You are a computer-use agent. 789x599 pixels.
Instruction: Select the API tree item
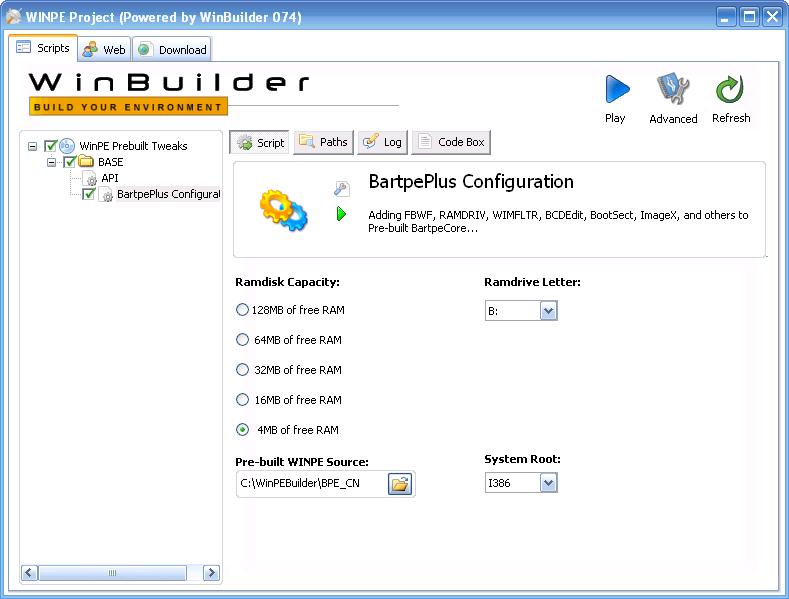[x=110, y=178]
